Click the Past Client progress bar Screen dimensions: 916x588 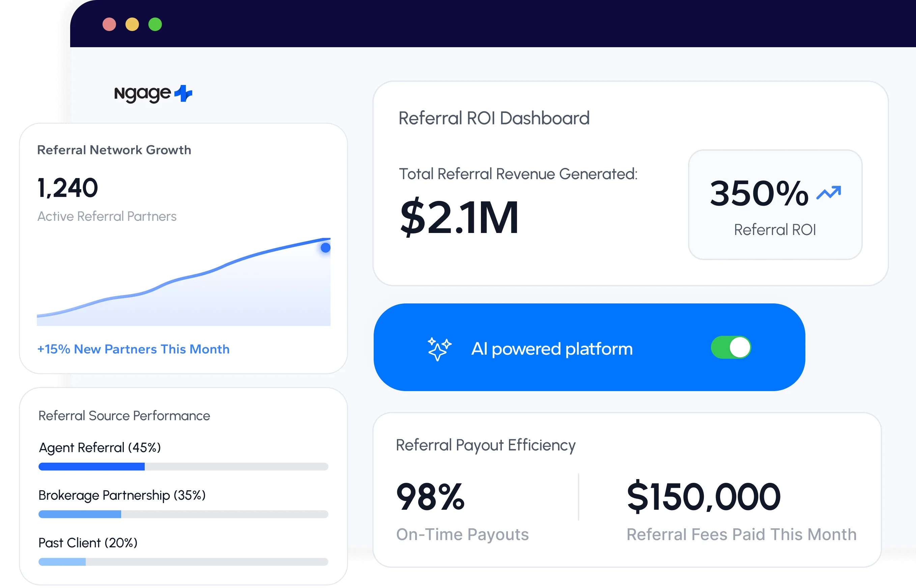(x=183, y=562)
